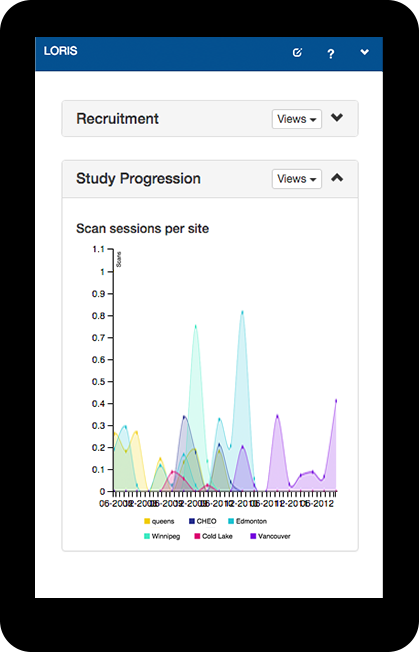Toggle the Edmonton legend swatch

click(x=231, y=521)
